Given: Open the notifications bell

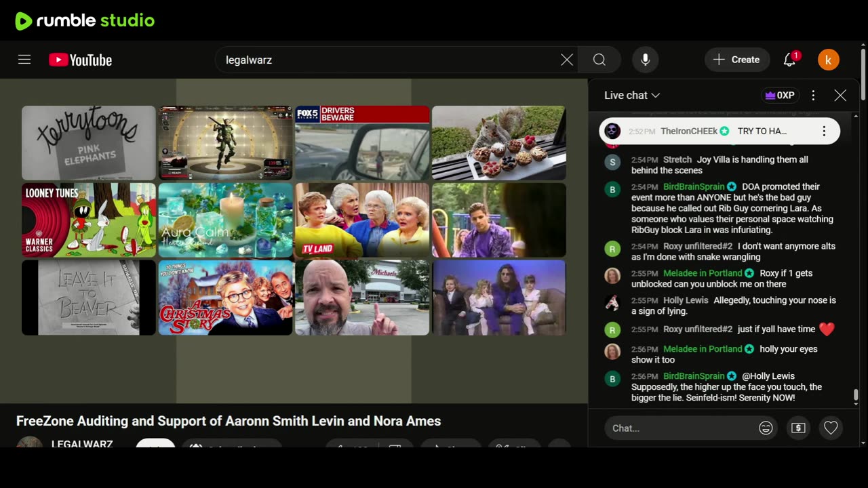Looking at the screenshot, I should (789, 60).
